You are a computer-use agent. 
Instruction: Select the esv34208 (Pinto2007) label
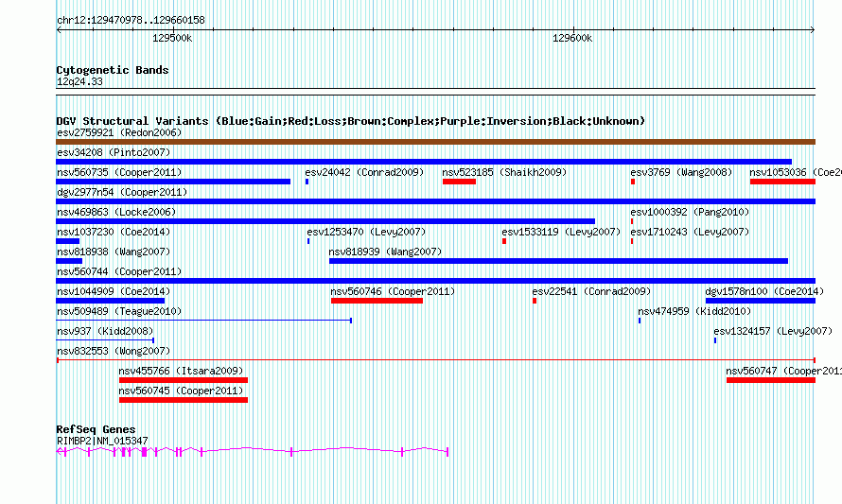[x=114, y=152]
